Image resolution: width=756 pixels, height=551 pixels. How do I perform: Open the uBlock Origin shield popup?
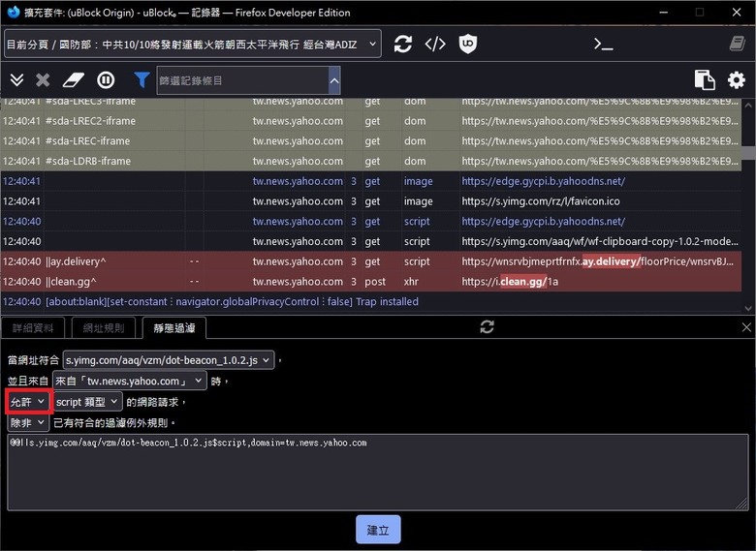pos(468,44)
